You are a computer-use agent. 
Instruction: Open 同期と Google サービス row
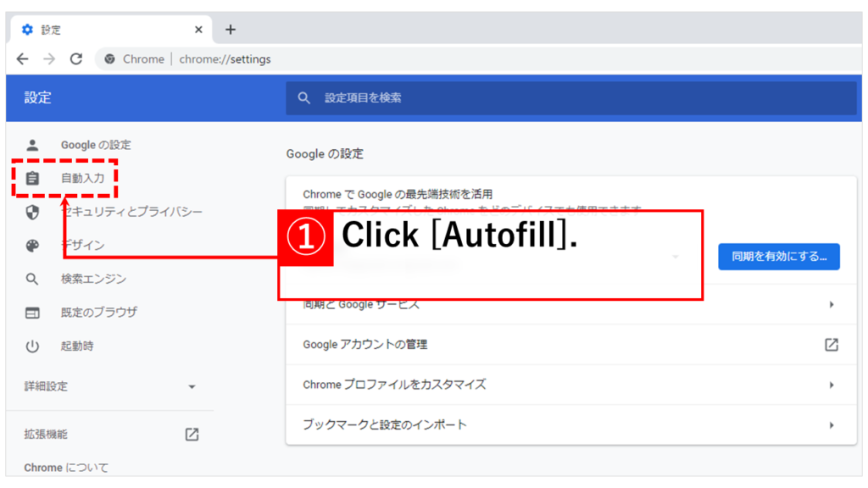(571, 304)
